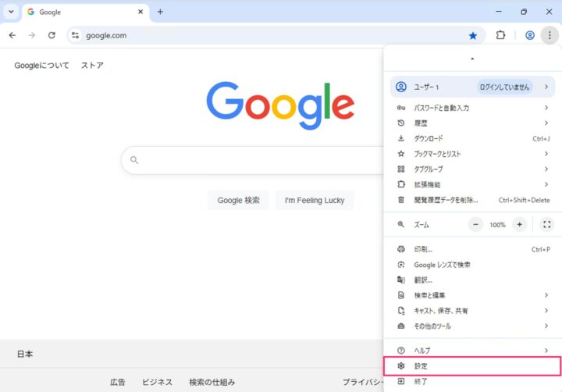Open その他のツール menu item
Viewport: 562px width, 392px height.
click(472, 326)
